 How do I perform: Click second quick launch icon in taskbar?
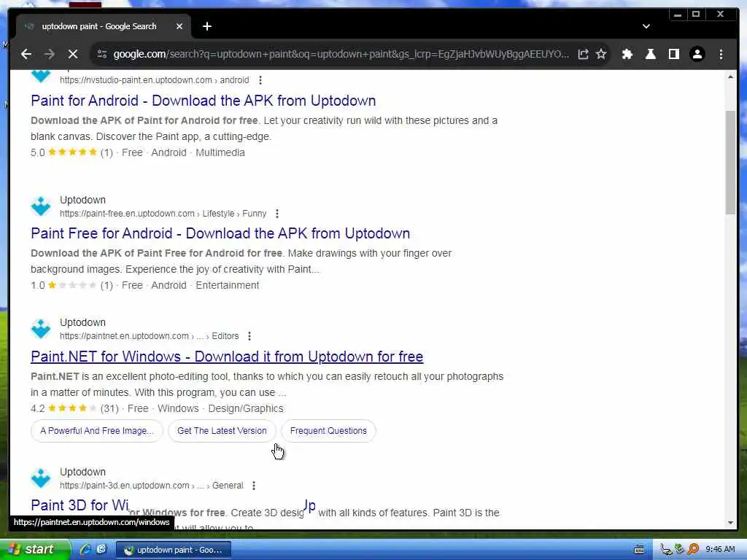coord(101,550)
